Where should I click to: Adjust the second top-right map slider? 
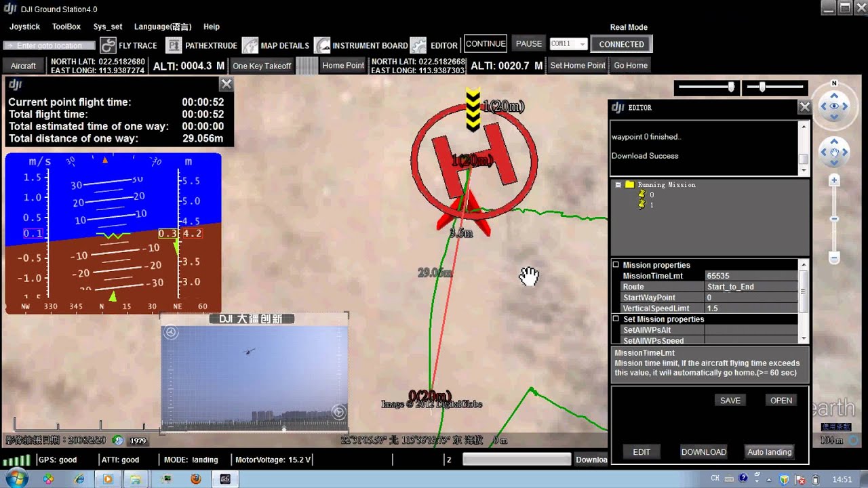[x=774, y=87]
